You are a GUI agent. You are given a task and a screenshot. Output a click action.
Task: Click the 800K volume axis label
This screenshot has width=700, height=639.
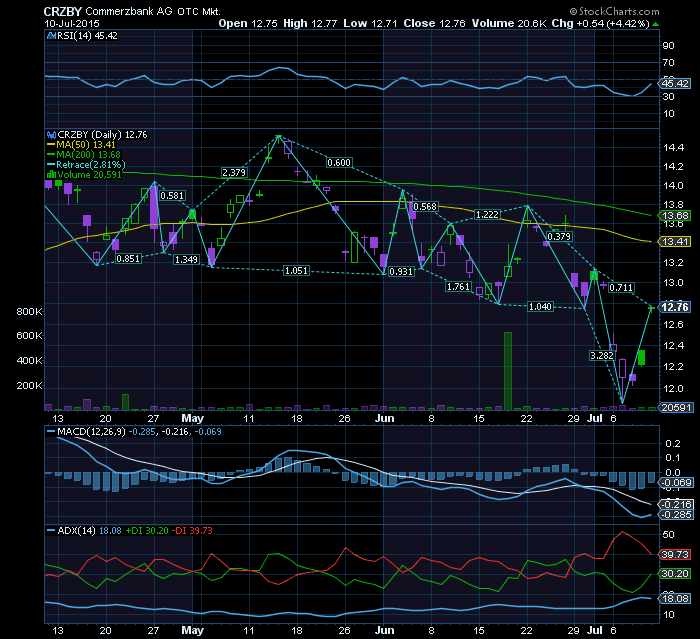[29, 311]
